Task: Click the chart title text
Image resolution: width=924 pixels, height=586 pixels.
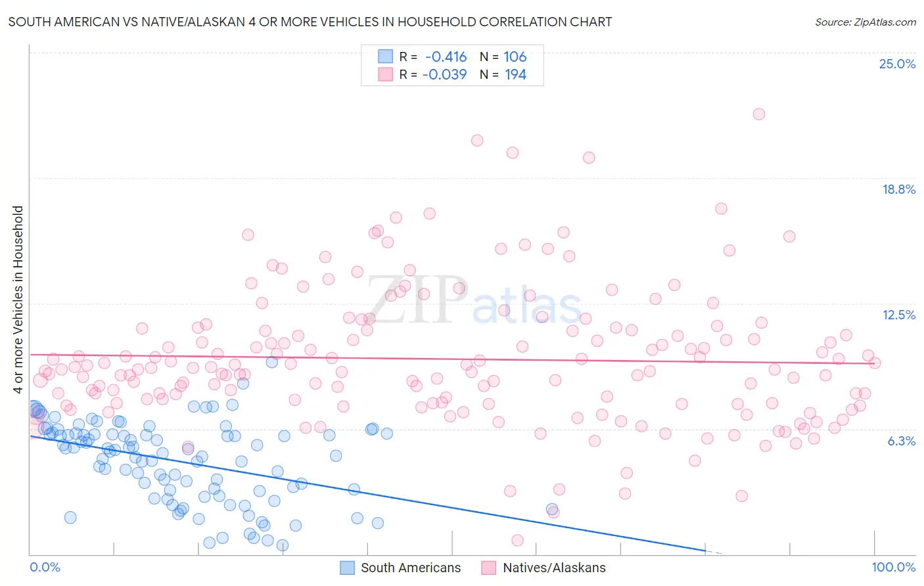Action: [310, 22]
